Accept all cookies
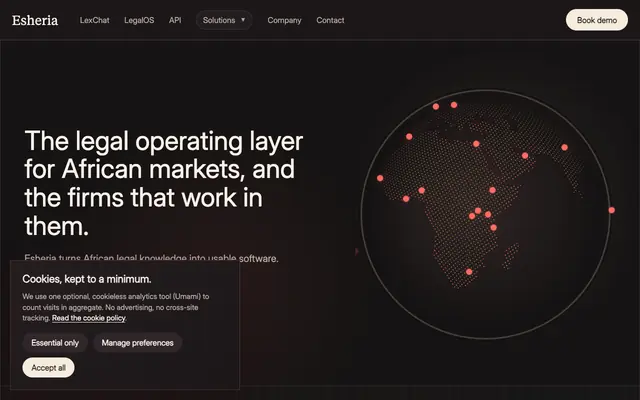640x400 pixels. tap(49, 368)
